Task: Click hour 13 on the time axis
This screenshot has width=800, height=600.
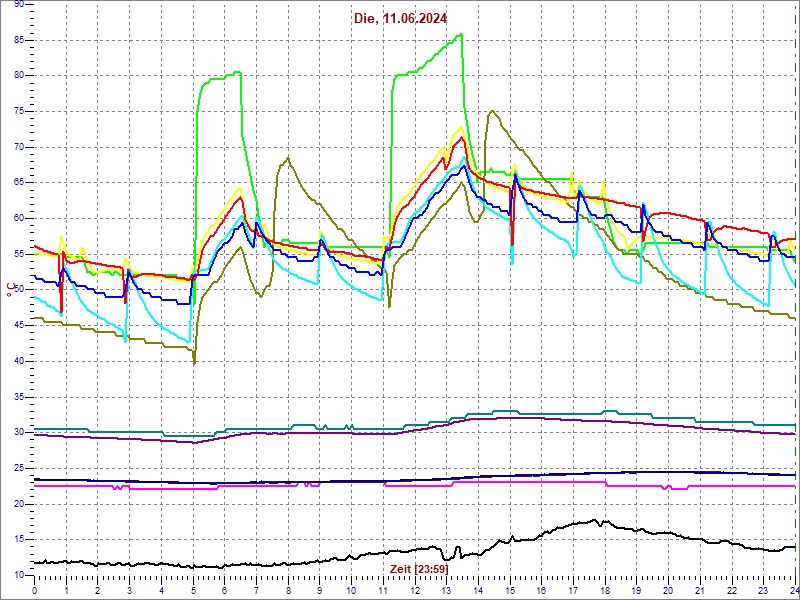Action: click(446, 589)
